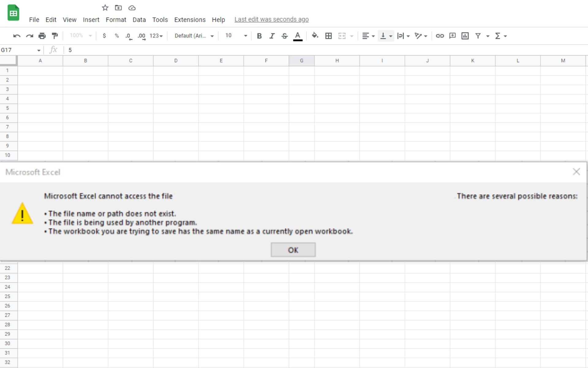Image resolution: width=588 pixels, height=368 pixels.
Task: Click the Borders icon in toolbar
Action: tap(328, 36)
